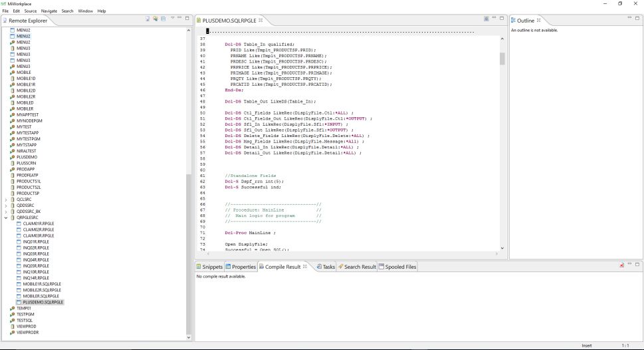This screenshot has width=644, height=350.
Task: Select the PLUSDEMO program object
Action: point(27,157)
